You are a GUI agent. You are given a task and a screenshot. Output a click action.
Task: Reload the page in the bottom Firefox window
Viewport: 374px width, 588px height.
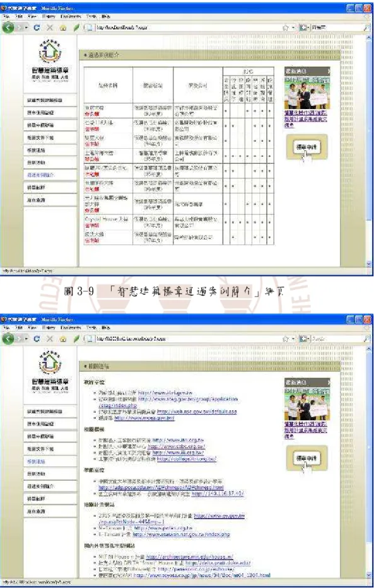[x=37, y=338]
